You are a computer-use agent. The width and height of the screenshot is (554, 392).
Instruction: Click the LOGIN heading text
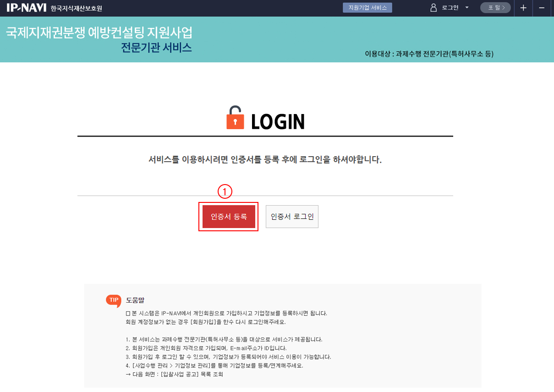click(278, 121)
